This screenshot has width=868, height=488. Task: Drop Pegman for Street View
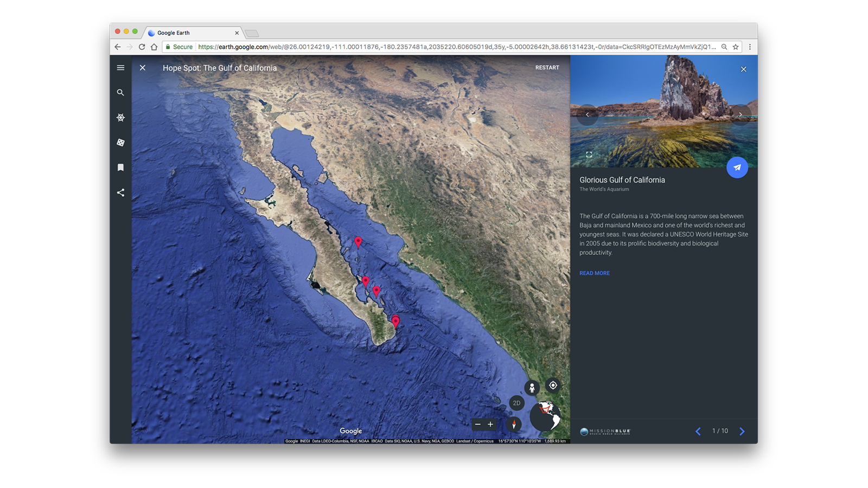click(x=532, y=388)
